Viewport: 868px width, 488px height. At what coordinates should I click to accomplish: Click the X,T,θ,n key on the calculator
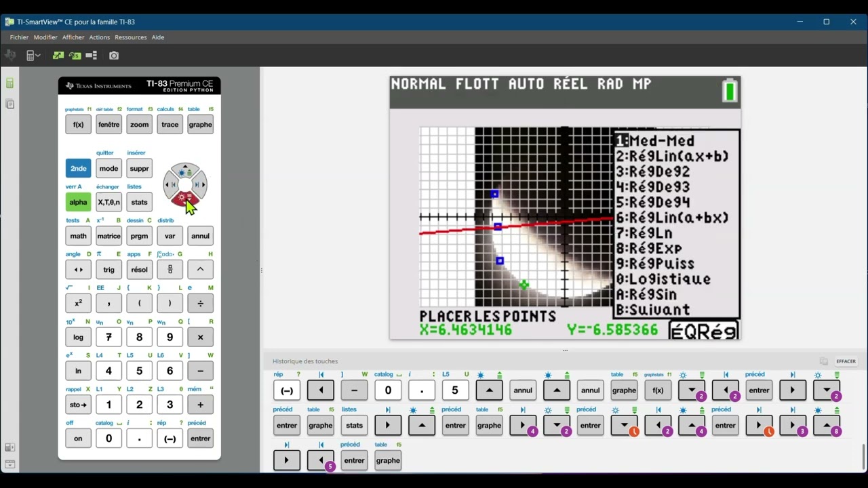108,202
